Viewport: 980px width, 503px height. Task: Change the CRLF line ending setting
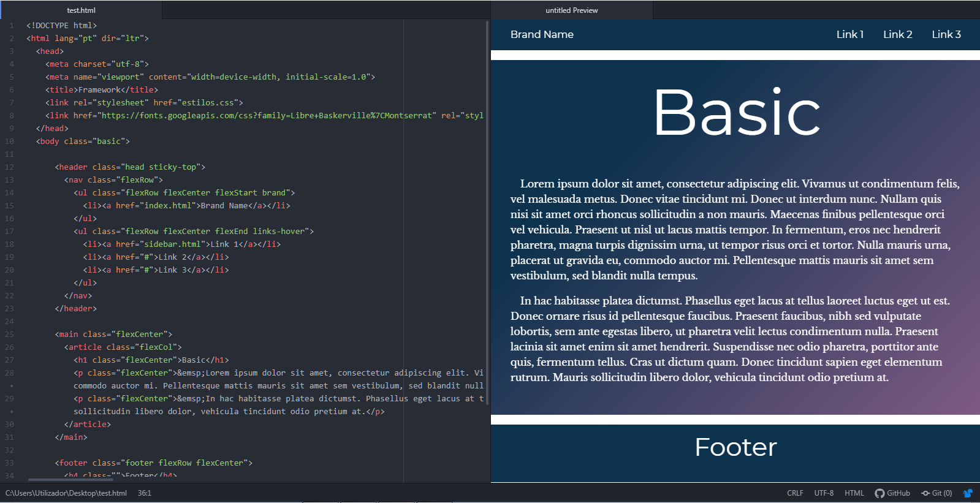click(x=795, y=493)
